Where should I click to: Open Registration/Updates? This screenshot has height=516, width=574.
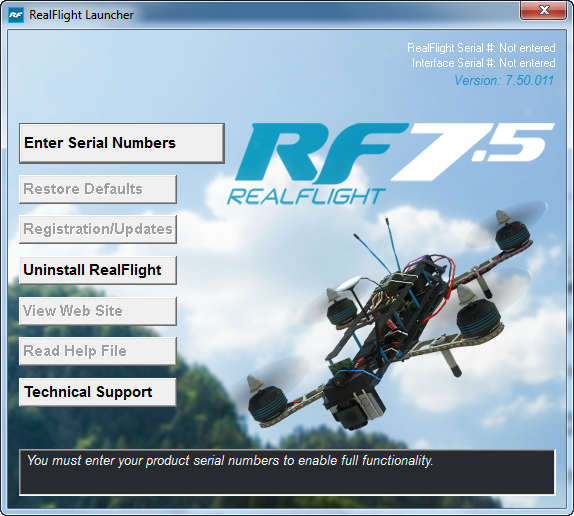pyautogui.click(x=98, y=229)
